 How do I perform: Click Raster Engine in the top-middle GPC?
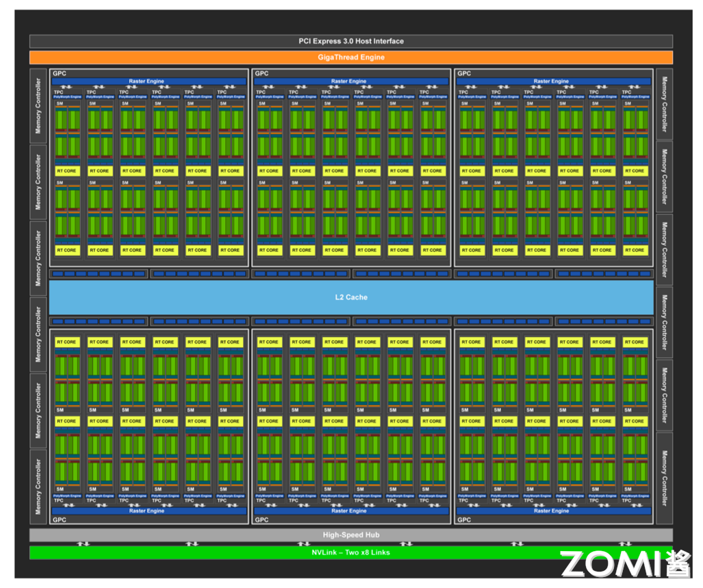click(x=348, y=81)
